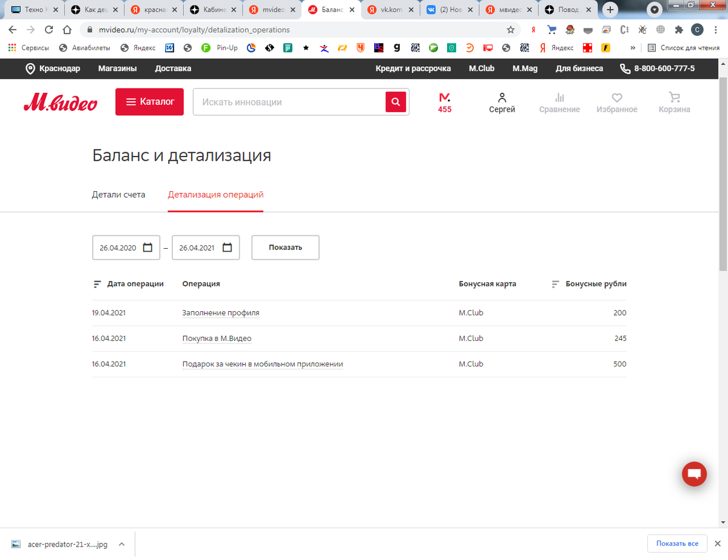Open Подарок за чекин в мобильном приложении
The image size is (728, 560).
263,364
